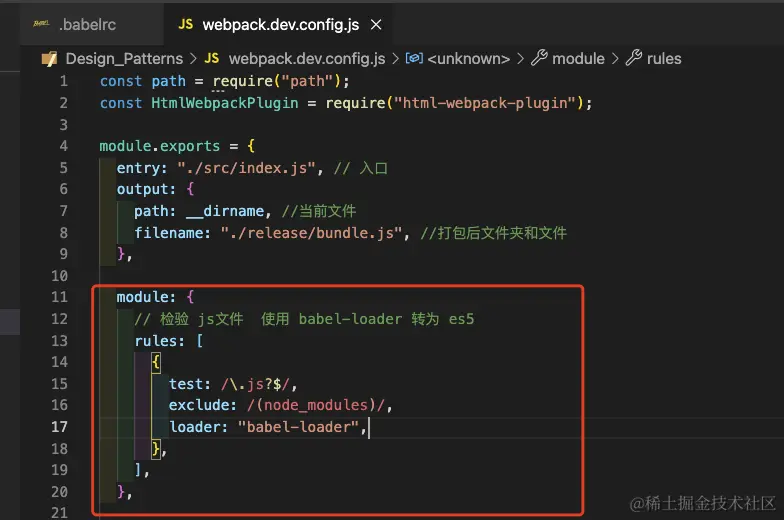The image size is (784, 520).
Task: Click the "./src/index.js" entry string
Action: (x=246, y=168)
